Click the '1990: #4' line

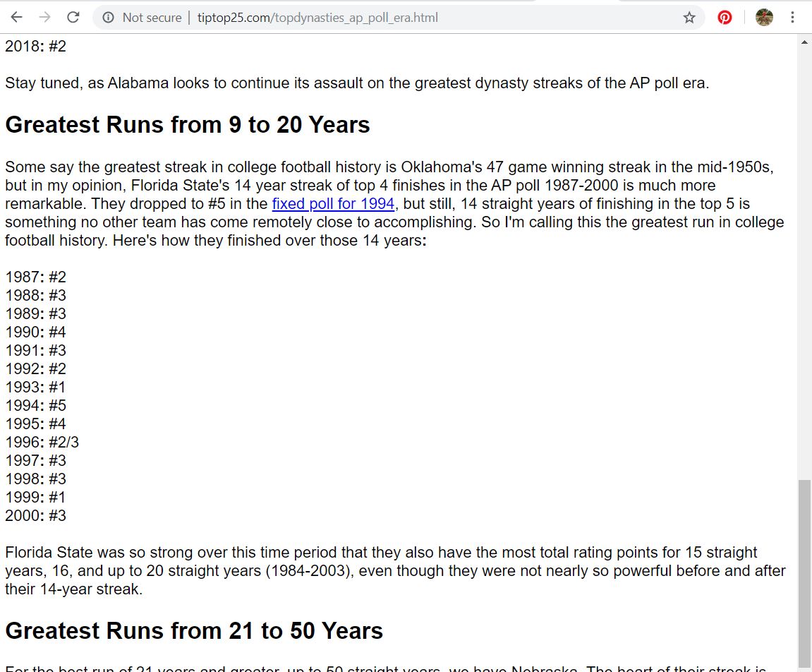36,332
